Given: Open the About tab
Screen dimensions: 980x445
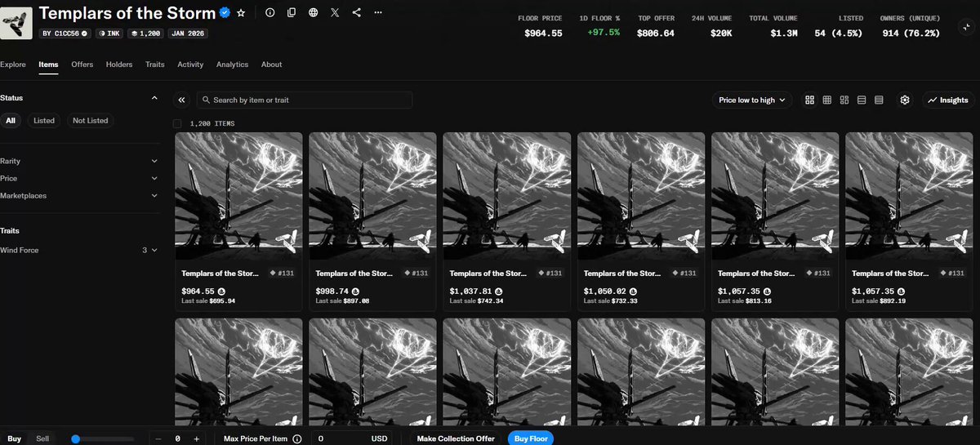Looking at the screenshot, I should point(271,65).
